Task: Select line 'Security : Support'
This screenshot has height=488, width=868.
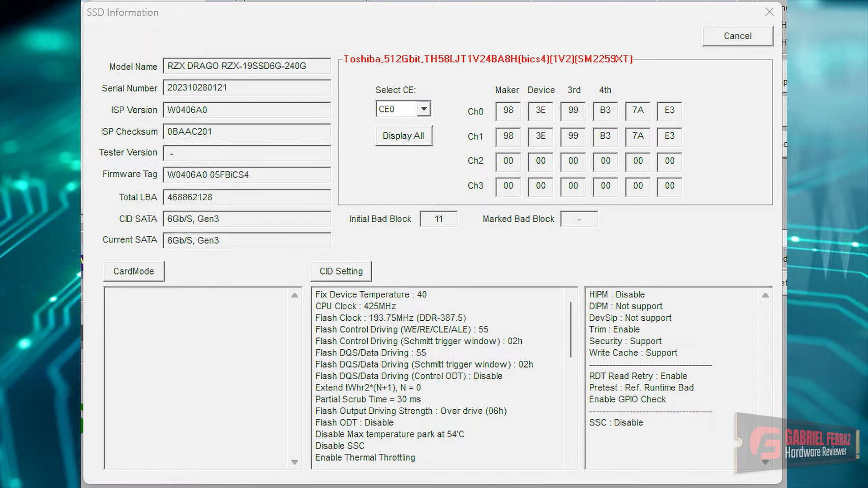Action: pyautogui.click(x=625, y=341)
